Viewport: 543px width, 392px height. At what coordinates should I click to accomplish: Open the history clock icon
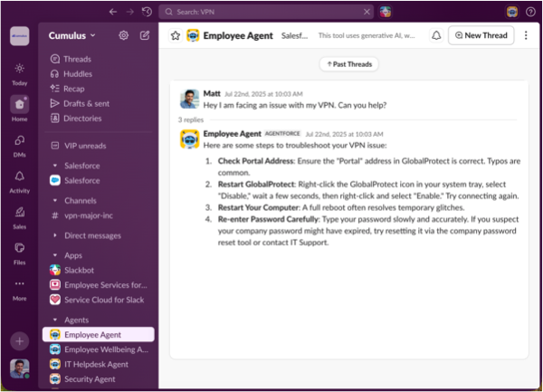click(147, 12)
